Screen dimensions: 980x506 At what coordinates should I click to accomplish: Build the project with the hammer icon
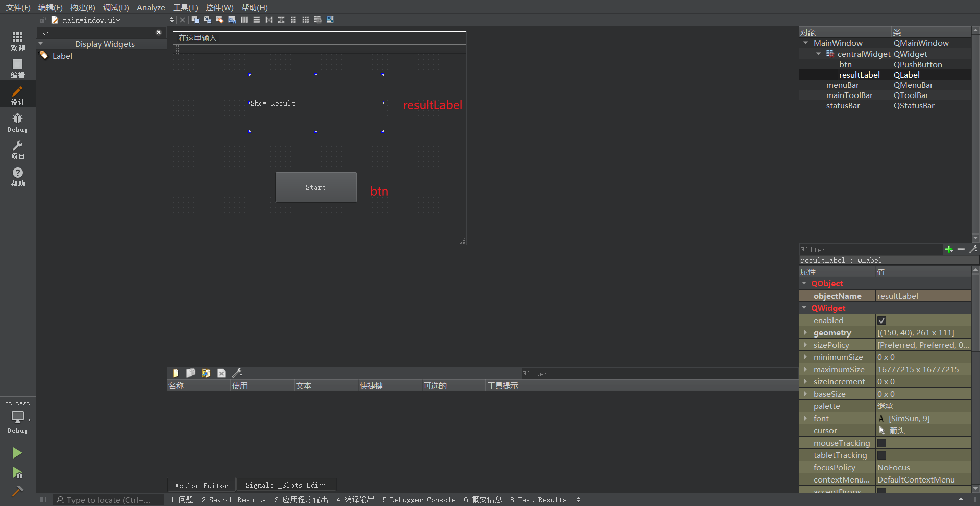tap(17, 491)
